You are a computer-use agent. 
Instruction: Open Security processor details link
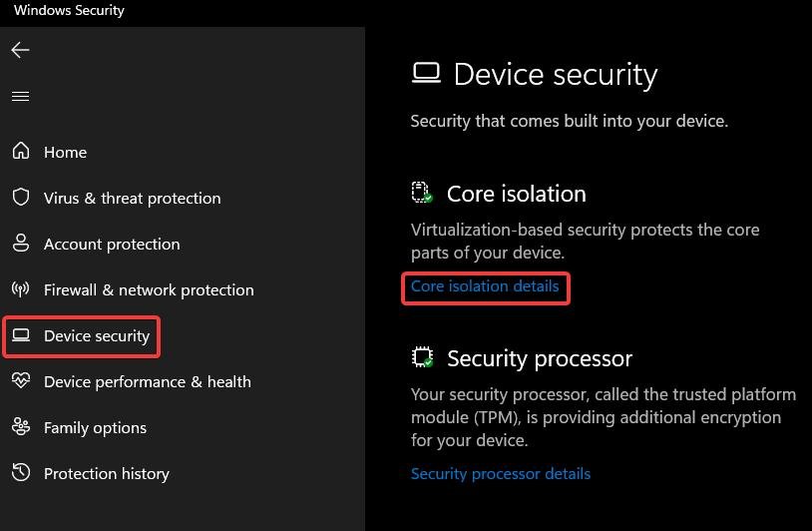(x=500, y=473)
